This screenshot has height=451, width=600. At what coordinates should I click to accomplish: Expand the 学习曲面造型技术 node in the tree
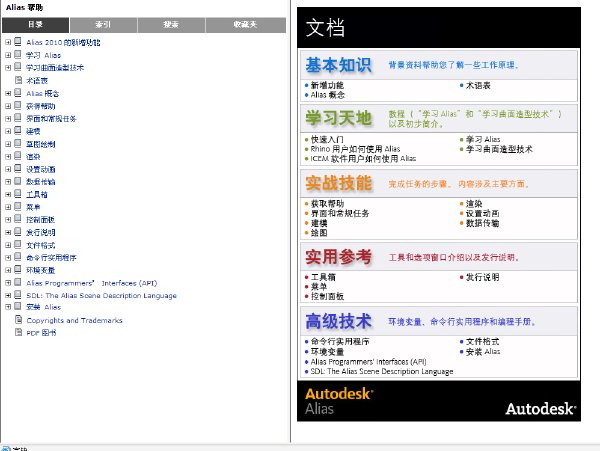click(x=8, y=68)
